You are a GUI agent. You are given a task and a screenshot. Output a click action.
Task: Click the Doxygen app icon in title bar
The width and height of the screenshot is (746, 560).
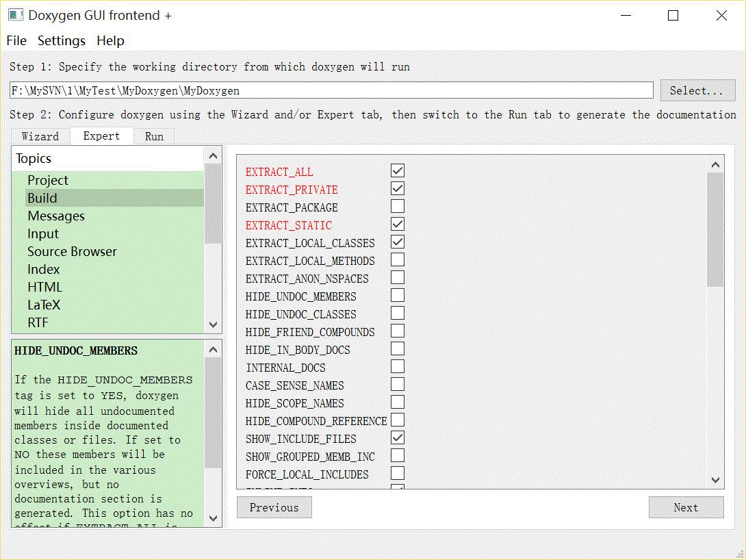16,15
